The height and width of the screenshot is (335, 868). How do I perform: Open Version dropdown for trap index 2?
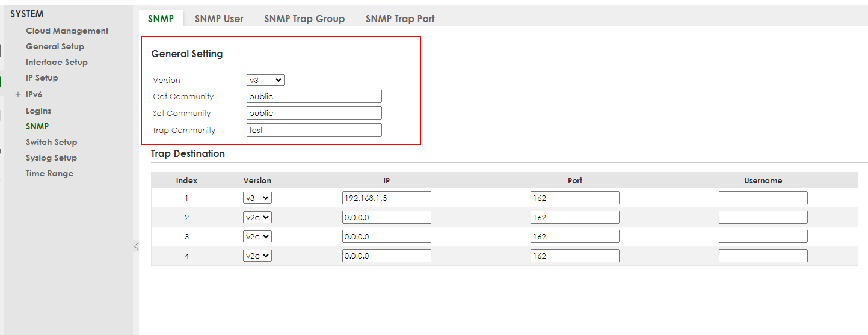pyautogui.click(x=257, y=217)
